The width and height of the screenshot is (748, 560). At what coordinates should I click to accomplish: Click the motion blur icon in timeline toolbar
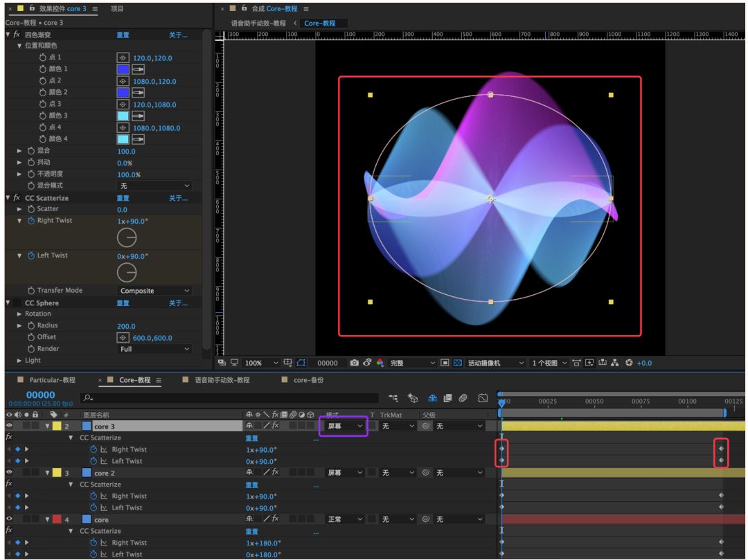click(463, 398)
